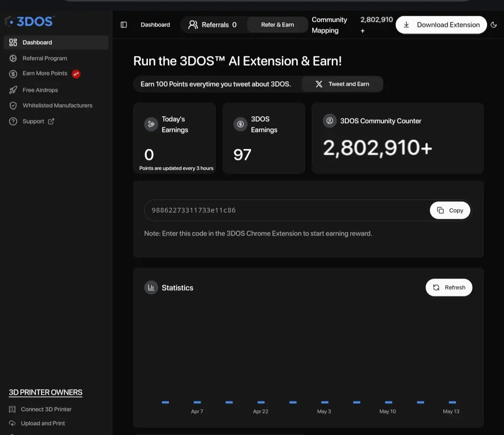Click the large 2,802,910+ community counter

pyautogui.click(x=378, y=148)
